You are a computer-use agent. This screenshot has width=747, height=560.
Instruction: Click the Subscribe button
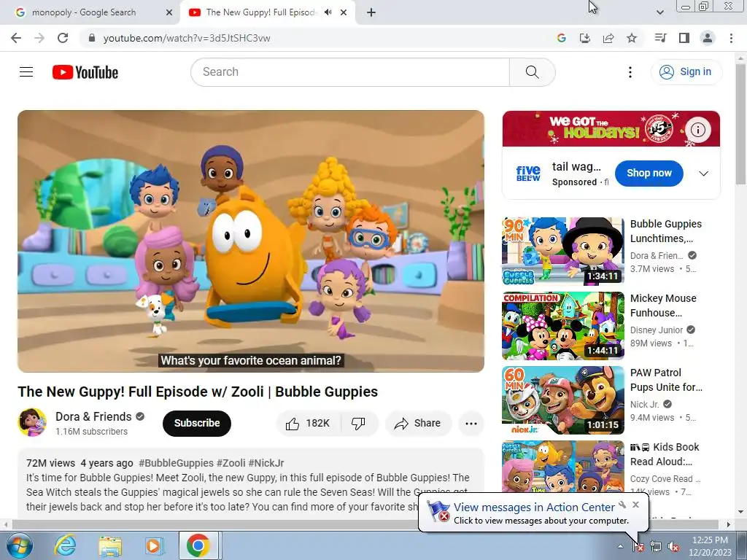[197, 423]
